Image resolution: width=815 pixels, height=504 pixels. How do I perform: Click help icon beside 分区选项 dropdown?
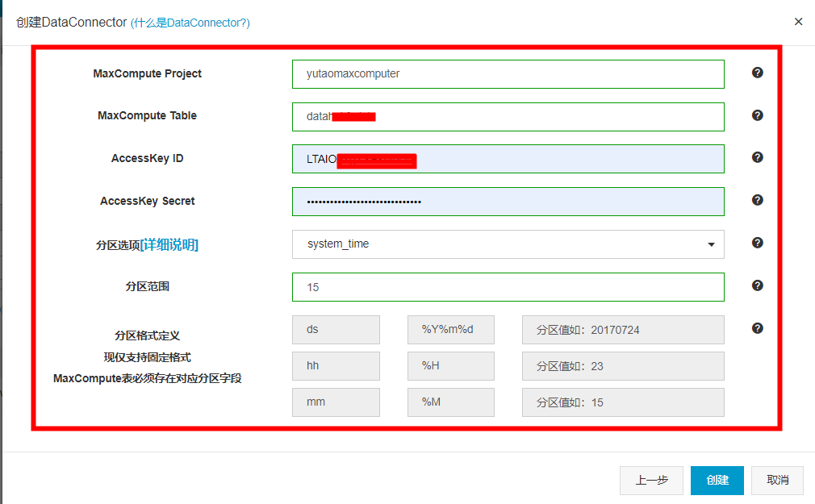pyautogui.click(x=758, y=243)
